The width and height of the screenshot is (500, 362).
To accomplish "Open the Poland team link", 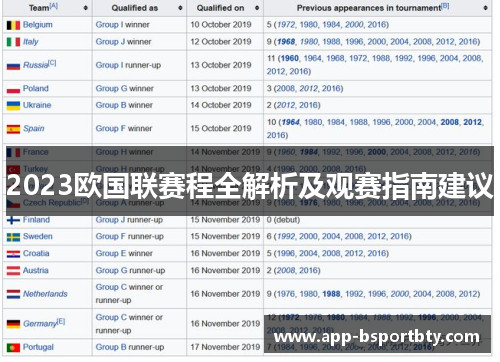I will 36,89.
